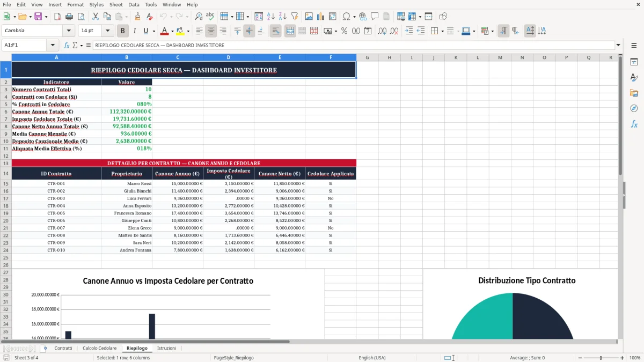Open the Background Color dropdown arrow
The width and height of the screenshot is (644, 362).
pyautogui.click(x=188, y=31)
